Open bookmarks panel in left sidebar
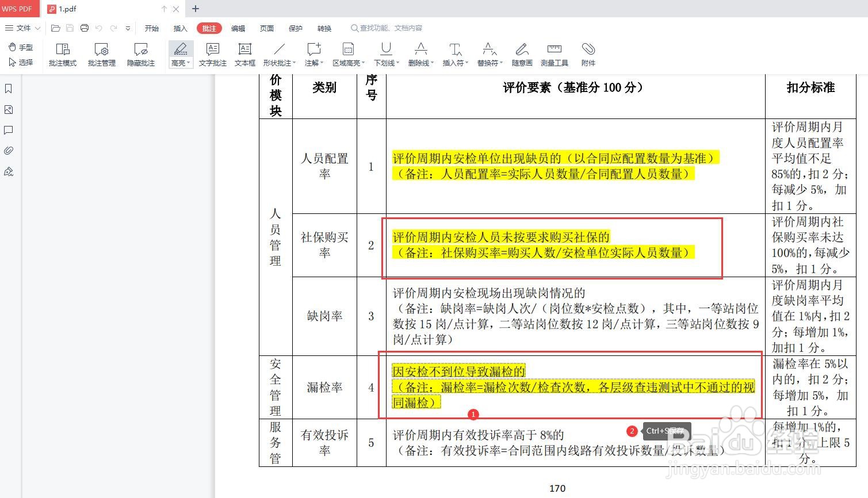 (x=9, y=89)
